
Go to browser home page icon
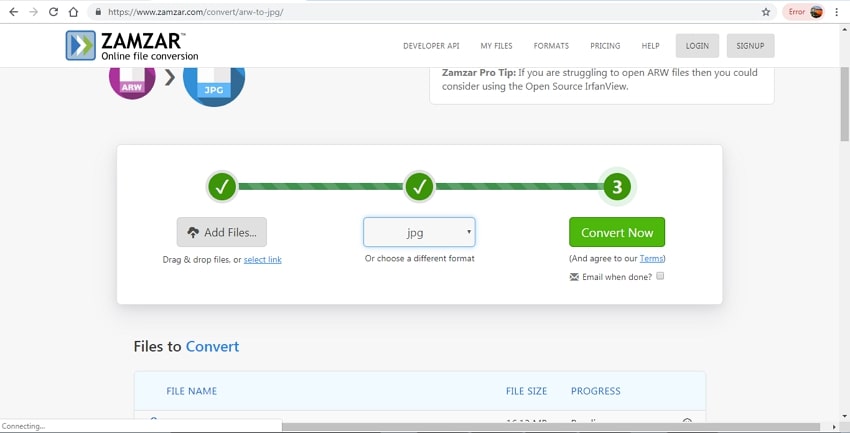73,12
